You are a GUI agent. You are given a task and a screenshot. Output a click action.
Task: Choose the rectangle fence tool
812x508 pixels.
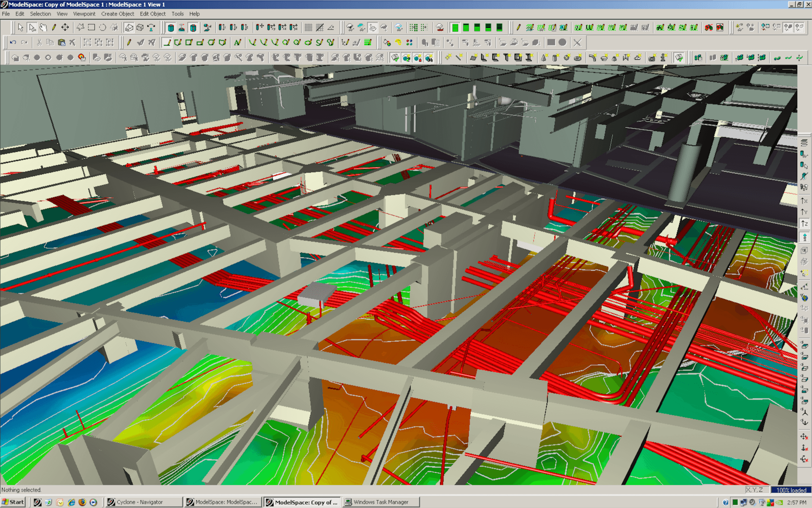(91, 27)
